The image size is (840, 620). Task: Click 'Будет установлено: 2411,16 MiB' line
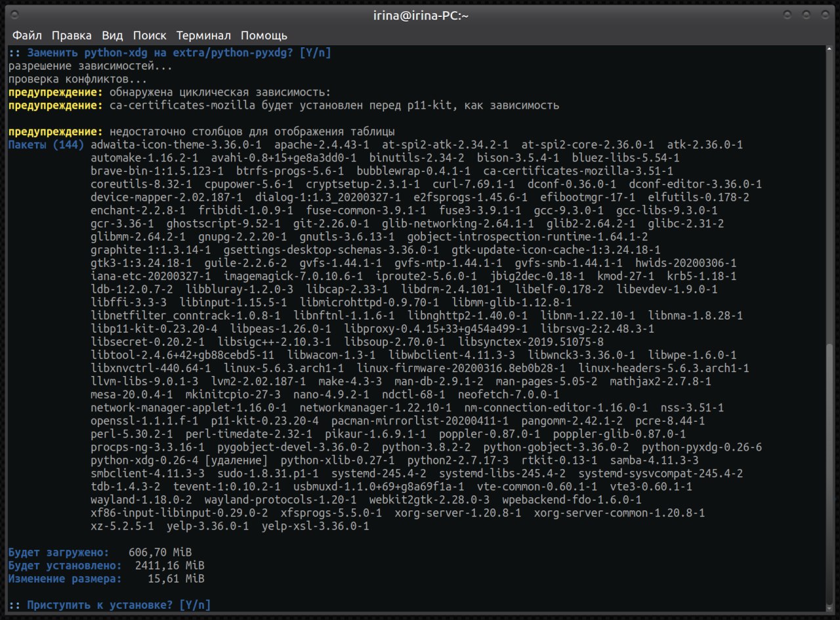pyautogui.click(x=106, y=564)
